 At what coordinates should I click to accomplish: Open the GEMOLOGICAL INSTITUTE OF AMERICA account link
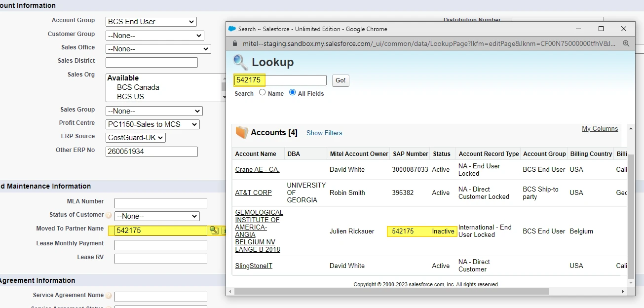tap(259, 231)
